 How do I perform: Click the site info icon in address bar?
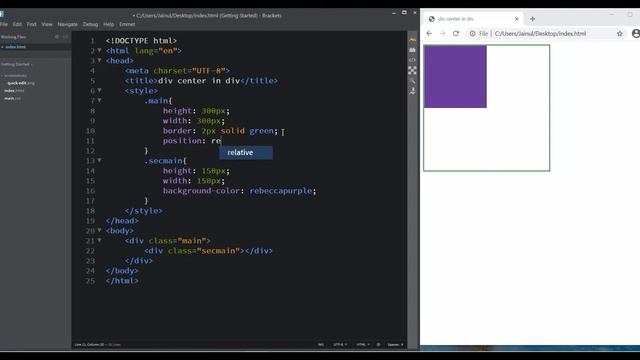472,33
